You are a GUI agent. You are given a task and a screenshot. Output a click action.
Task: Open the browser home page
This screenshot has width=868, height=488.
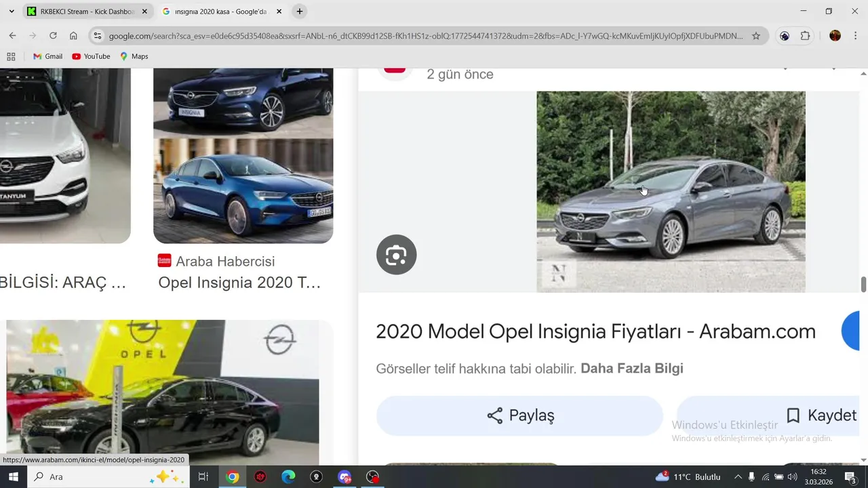point(73,36)
